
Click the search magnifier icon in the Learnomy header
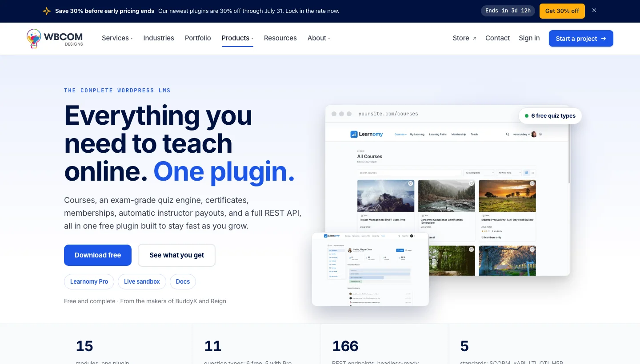pyautogui.click(x=508, y=134)
